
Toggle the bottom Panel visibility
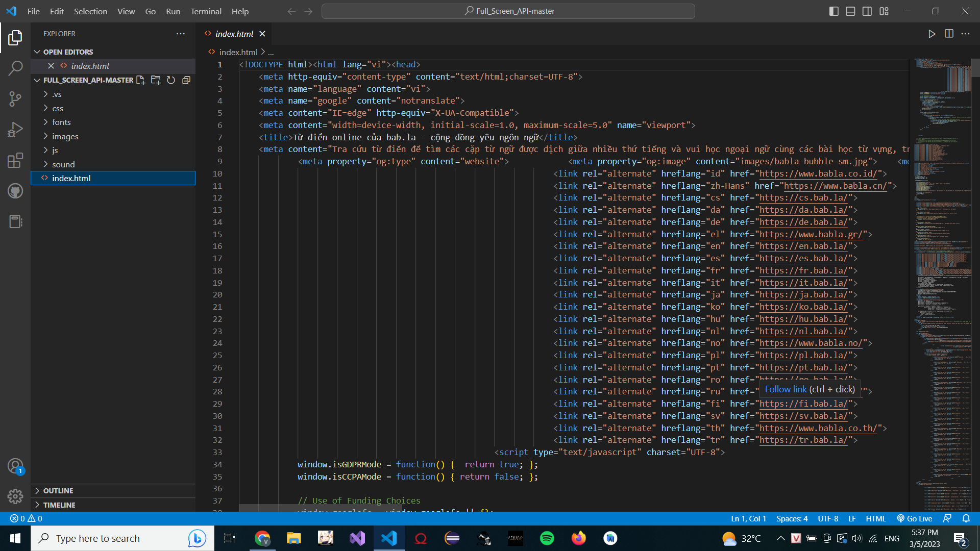[850, 11]
